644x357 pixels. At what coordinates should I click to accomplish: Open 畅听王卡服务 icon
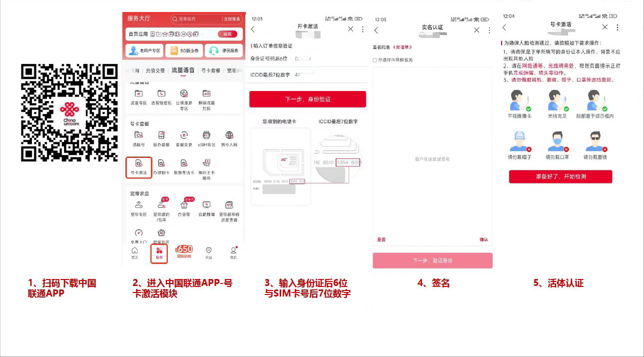[206, 162]
